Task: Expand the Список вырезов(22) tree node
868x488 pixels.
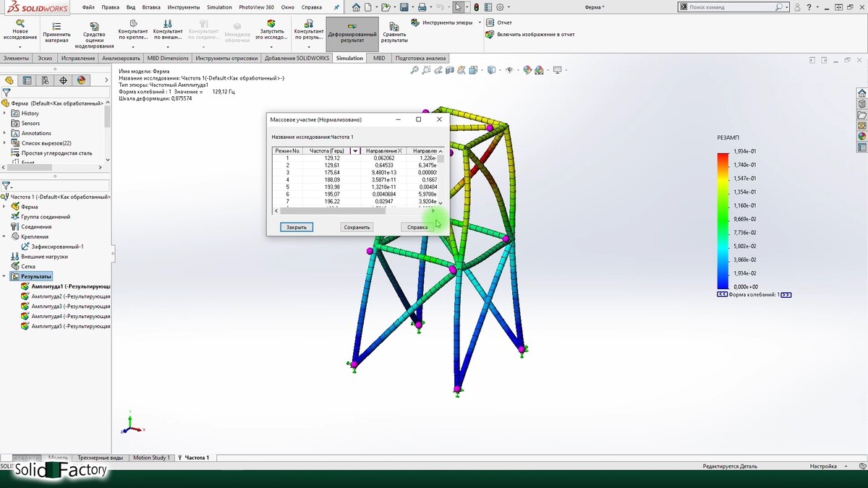Action: [5, 143]
